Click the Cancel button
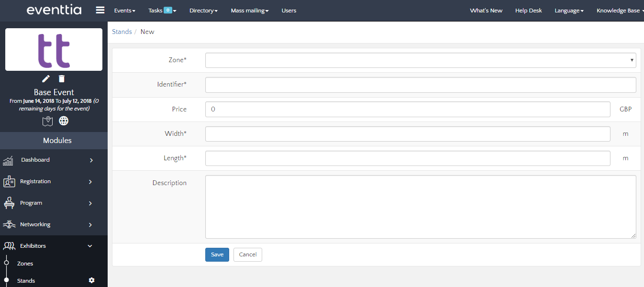 [x=248, y=254]
